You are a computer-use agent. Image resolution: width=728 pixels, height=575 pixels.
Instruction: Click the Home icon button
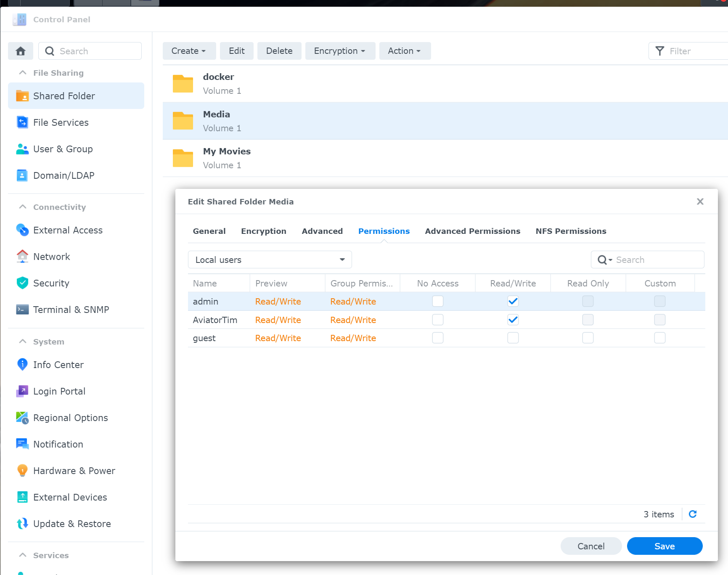[x=21, y=51]
